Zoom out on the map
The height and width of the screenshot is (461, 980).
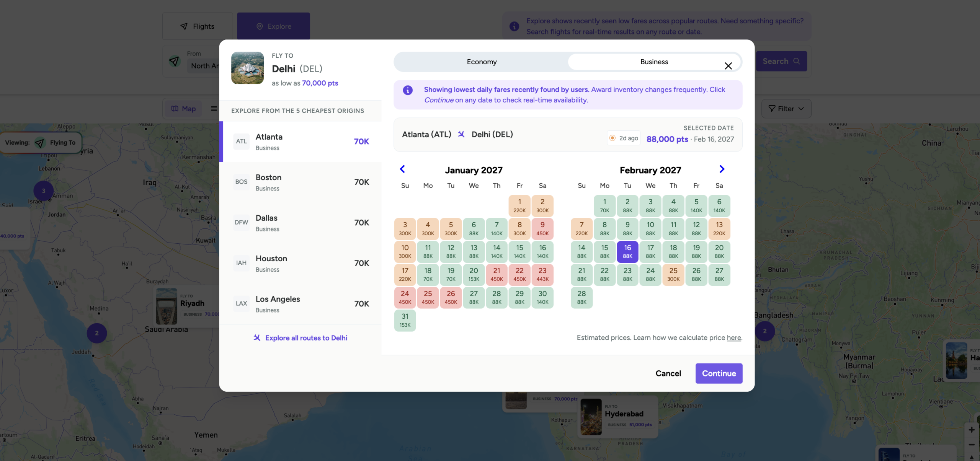tap(971, 445)
